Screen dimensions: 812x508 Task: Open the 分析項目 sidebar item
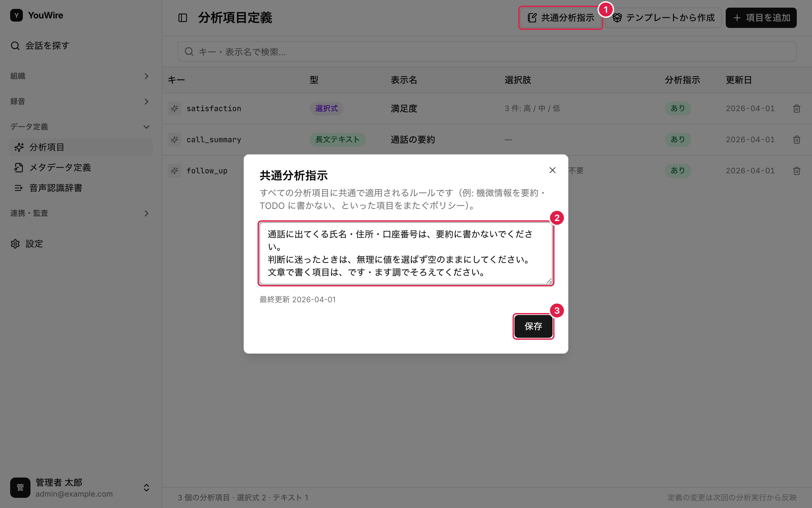81,147
